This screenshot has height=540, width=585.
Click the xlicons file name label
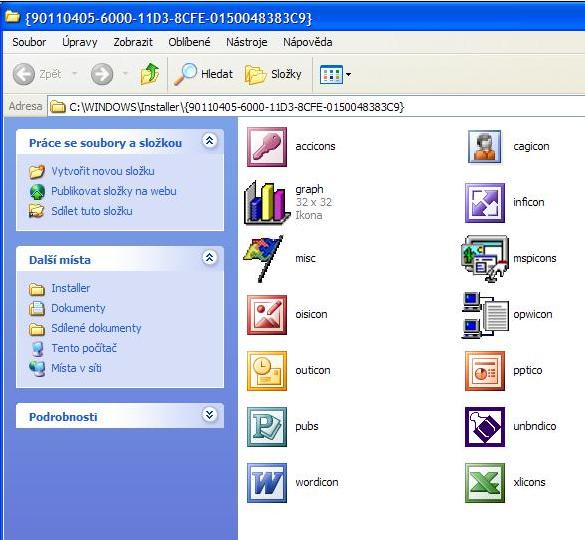[x=529, y=482]
